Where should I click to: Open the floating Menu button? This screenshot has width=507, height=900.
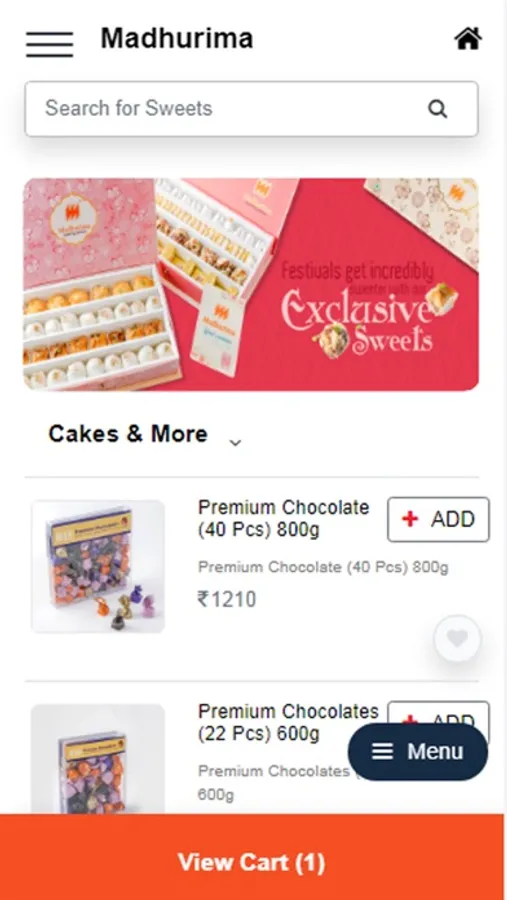click(x=418, y=751)
